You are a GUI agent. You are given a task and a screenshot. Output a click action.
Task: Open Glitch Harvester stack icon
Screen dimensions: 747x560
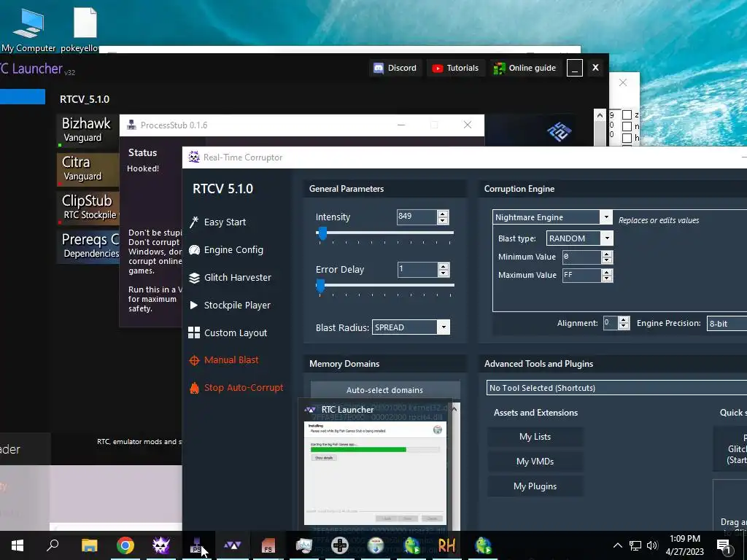click(194, 278)
